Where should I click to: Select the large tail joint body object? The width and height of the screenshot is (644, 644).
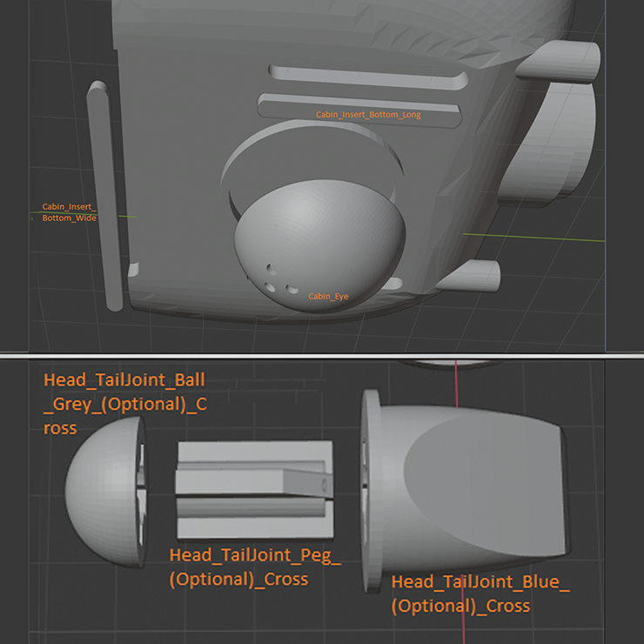click(x=473, y=489)
